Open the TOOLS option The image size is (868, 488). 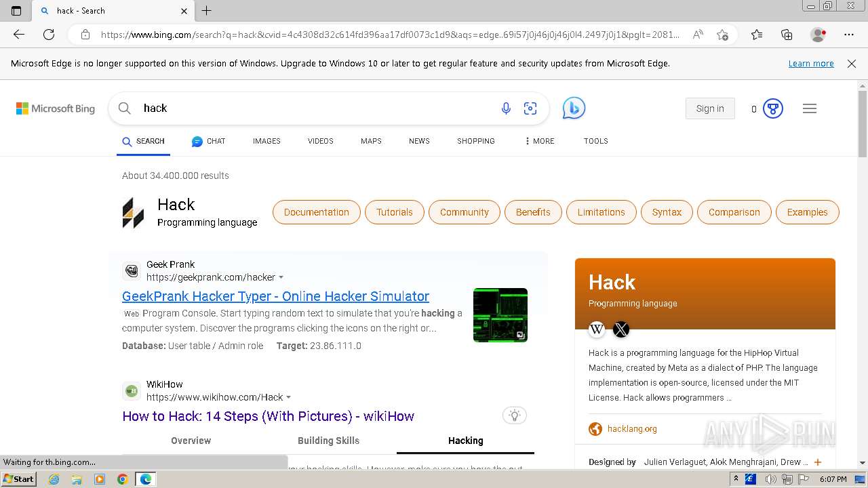tap(596, 141)
